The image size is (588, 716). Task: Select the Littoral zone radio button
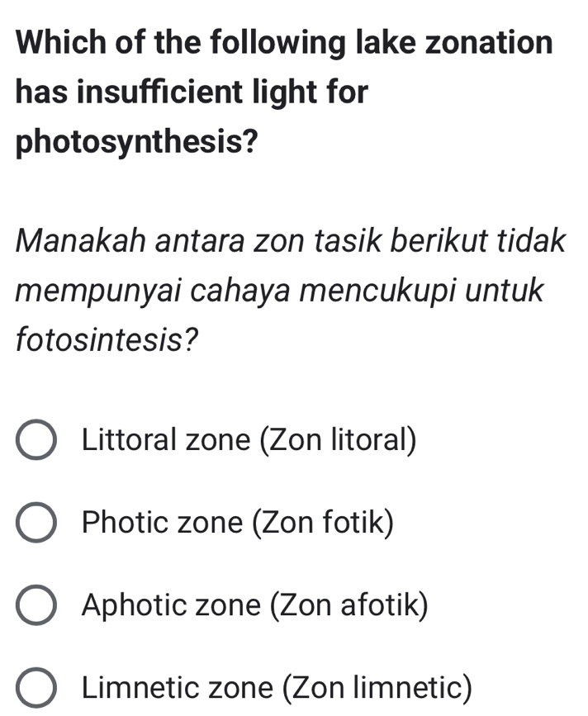click(x=36, y=440)
